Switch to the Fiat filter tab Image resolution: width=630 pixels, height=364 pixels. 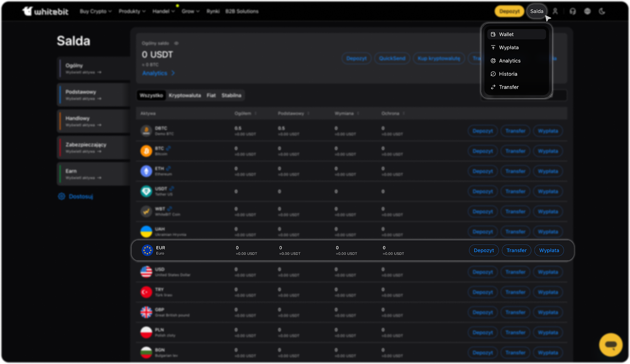coord(211,95)
